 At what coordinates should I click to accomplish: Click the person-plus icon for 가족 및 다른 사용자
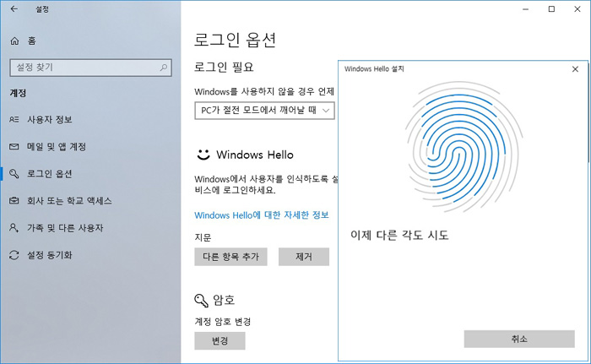click(x=14, y=228)
